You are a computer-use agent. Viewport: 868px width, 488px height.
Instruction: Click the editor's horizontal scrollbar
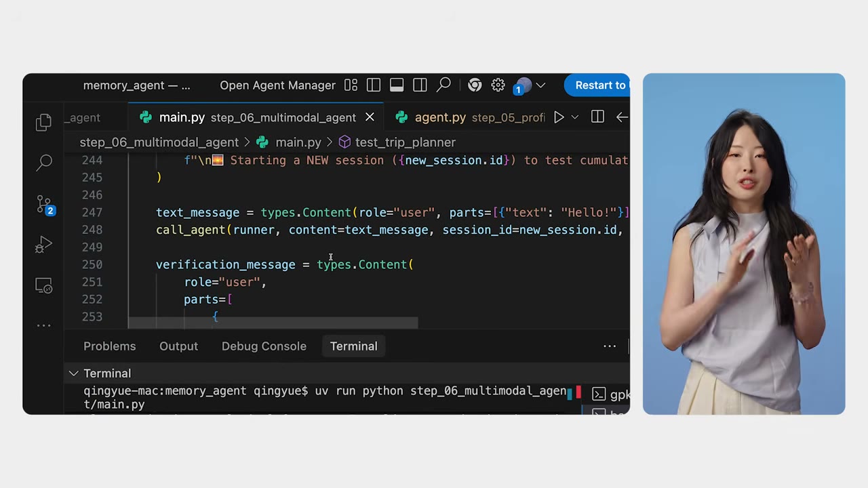click(x=273, y=323)
